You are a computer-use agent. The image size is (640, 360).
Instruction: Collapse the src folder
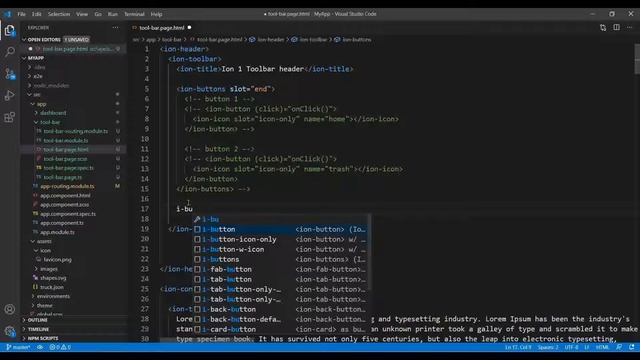pyautogui.click(x=29, y=95)
